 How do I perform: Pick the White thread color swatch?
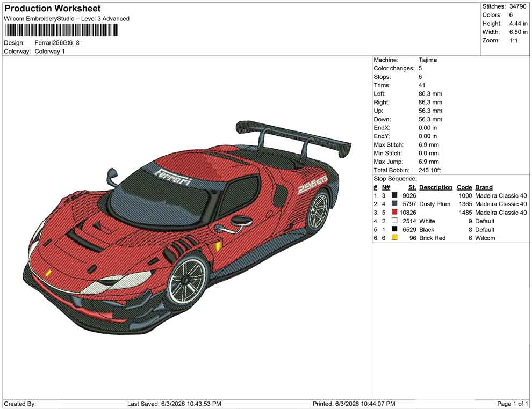[x=394, y=221]
